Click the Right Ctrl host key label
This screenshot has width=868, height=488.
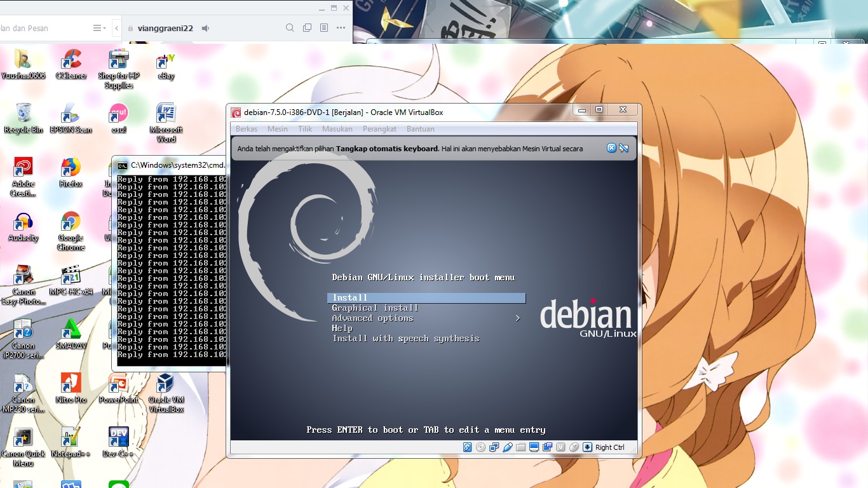[x=610, y=447]
